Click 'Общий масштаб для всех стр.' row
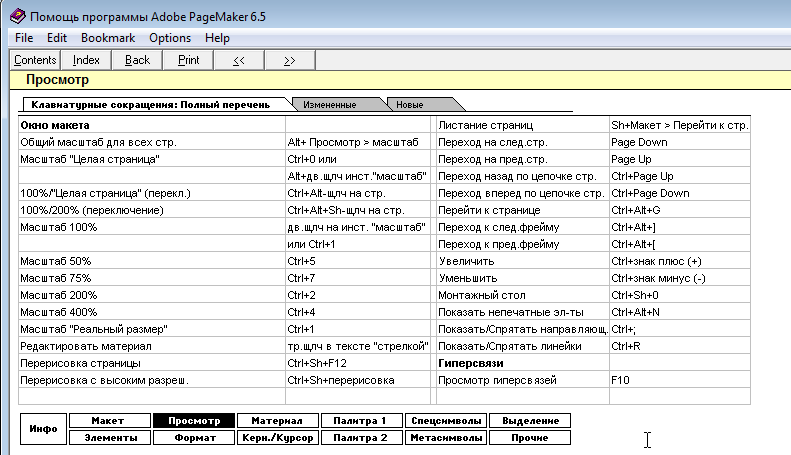Image resolution: width=791 pixels, height=455 pixels. (152, 142)
